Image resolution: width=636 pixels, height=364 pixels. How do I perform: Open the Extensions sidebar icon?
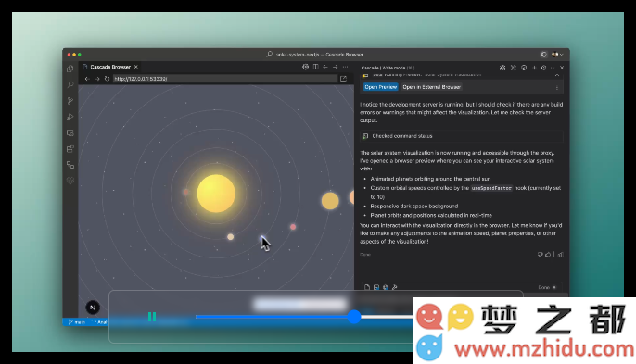coord(70,149)
